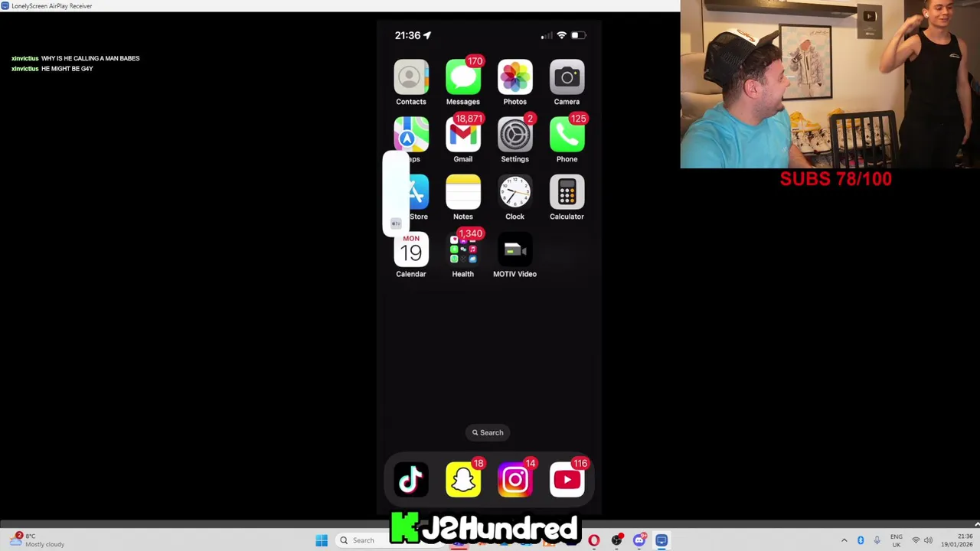Click the microphone tray icon
The width and height of the screenshot is (980, 551).
[877, 540]
